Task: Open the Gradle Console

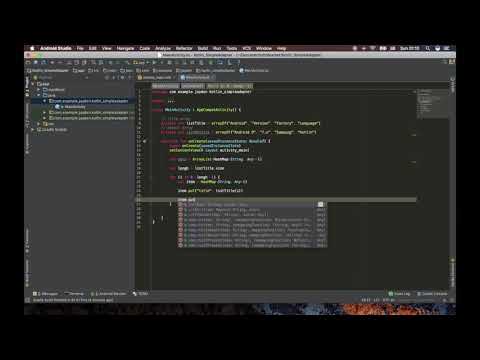Action: [432, 294]
